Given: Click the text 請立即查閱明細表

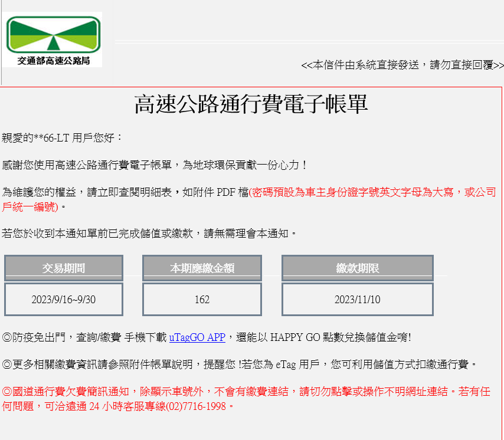Looking at the screenshot, I should point(129,192).
